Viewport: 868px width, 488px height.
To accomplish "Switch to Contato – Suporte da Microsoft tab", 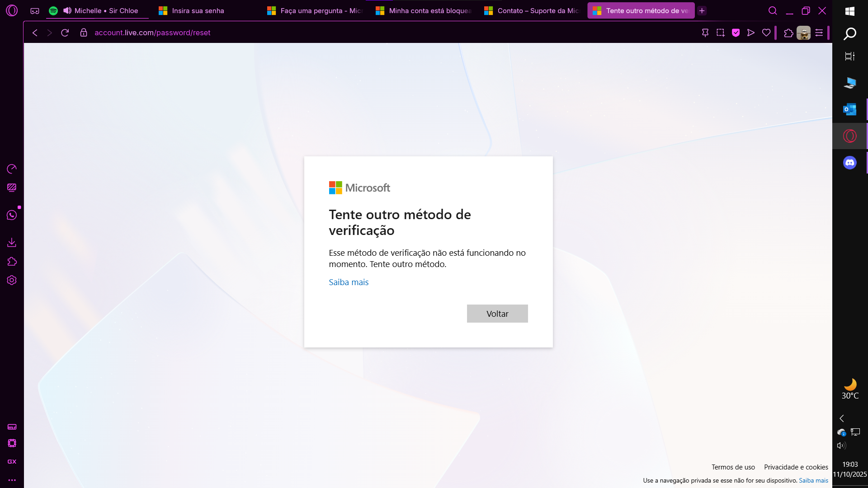I will 533,10.
